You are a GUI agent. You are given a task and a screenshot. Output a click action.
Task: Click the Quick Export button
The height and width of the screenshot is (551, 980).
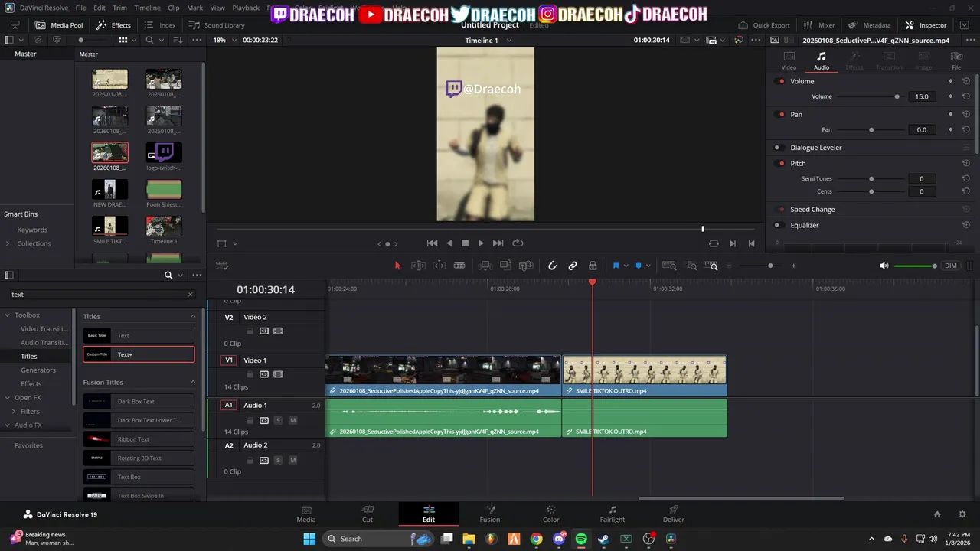pos(763,25)
